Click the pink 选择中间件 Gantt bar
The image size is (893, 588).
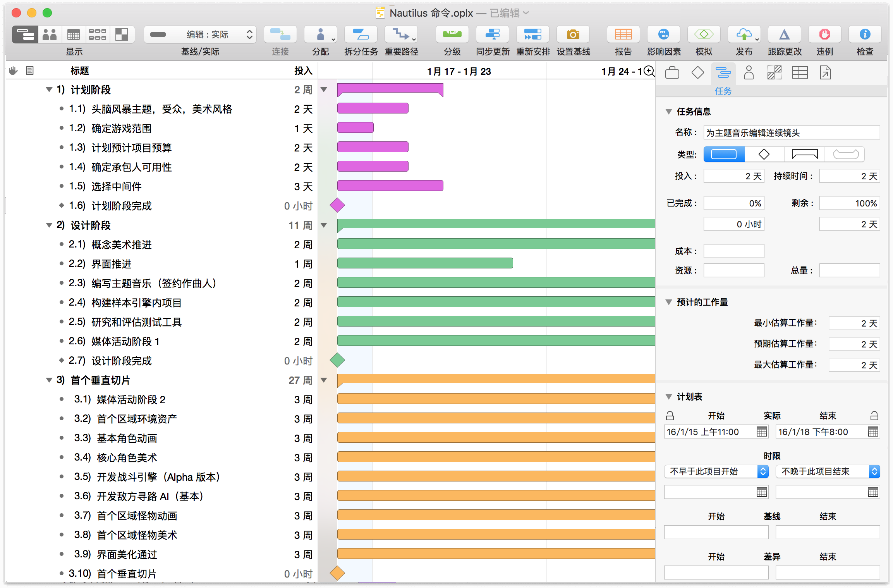(390, 186)
